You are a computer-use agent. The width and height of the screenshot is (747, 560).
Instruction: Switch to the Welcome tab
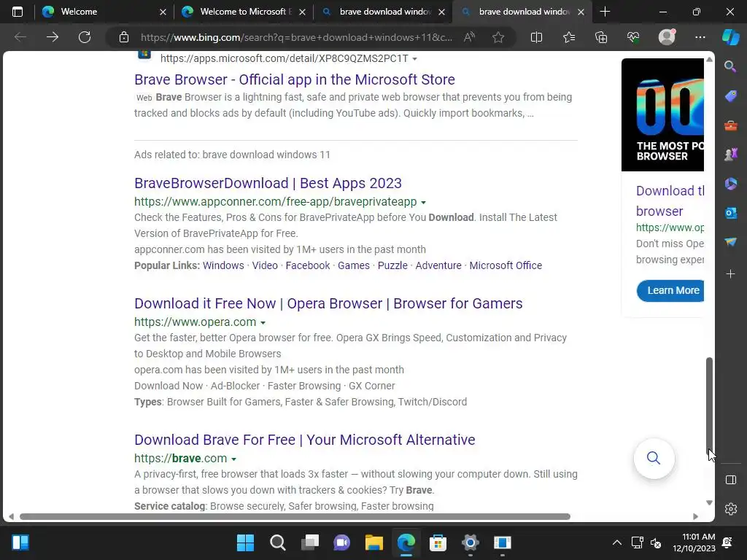pos(102,12)
